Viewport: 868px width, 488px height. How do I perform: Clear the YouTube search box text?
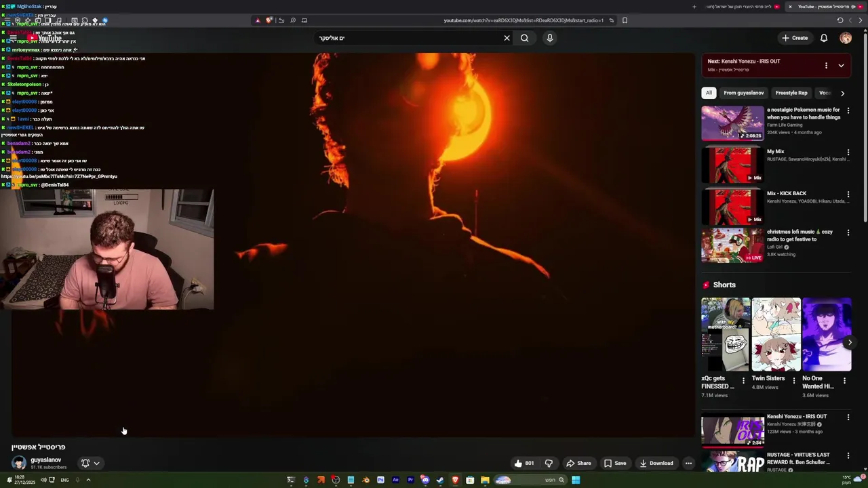pos(507,38)
